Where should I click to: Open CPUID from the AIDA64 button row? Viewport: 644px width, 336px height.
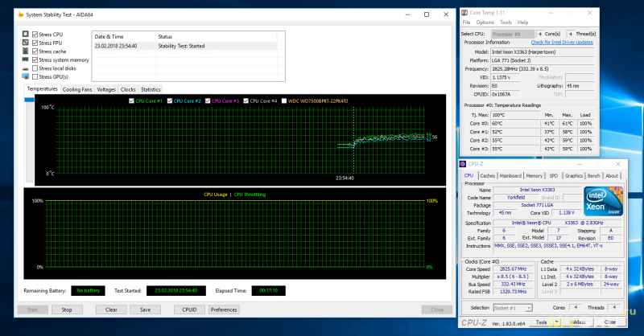[189, 309]
